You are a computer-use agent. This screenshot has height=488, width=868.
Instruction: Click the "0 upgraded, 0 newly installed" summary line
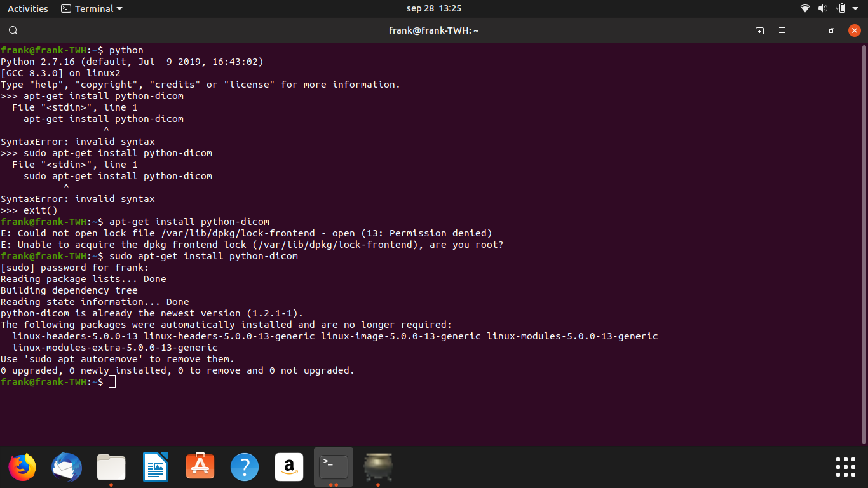coord(177,370)
